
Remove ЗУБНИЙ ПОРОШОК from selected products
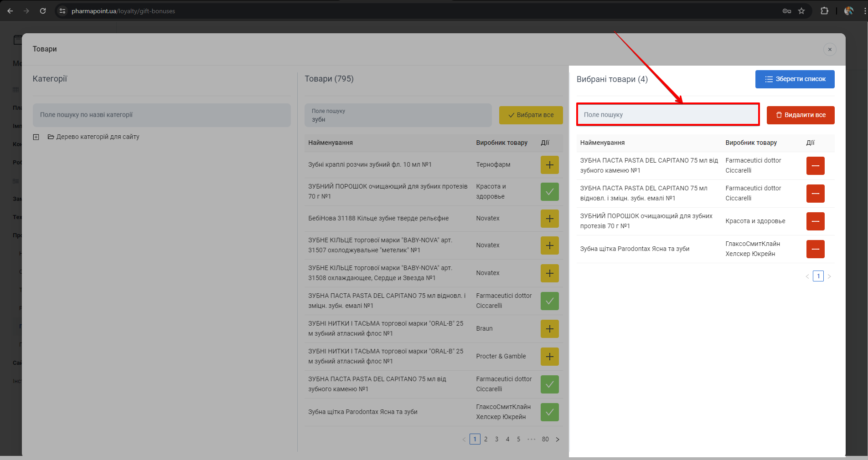click(815, 221)
